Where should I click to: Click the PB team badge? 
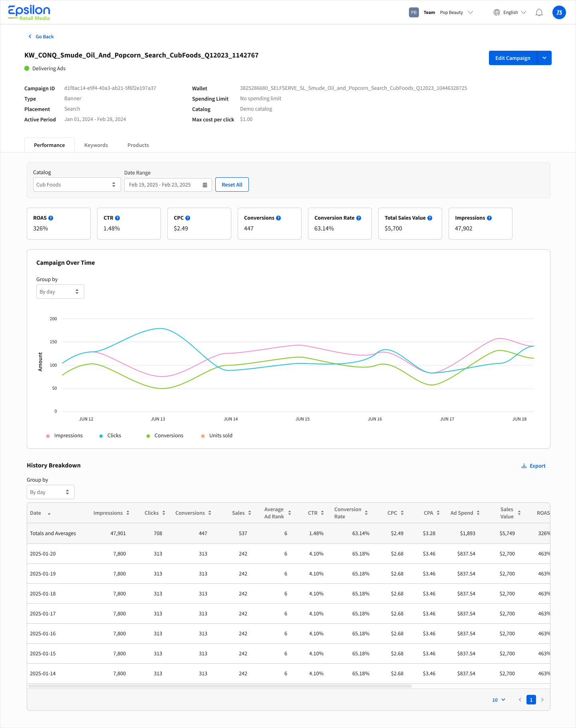click(x=414, y=12)
